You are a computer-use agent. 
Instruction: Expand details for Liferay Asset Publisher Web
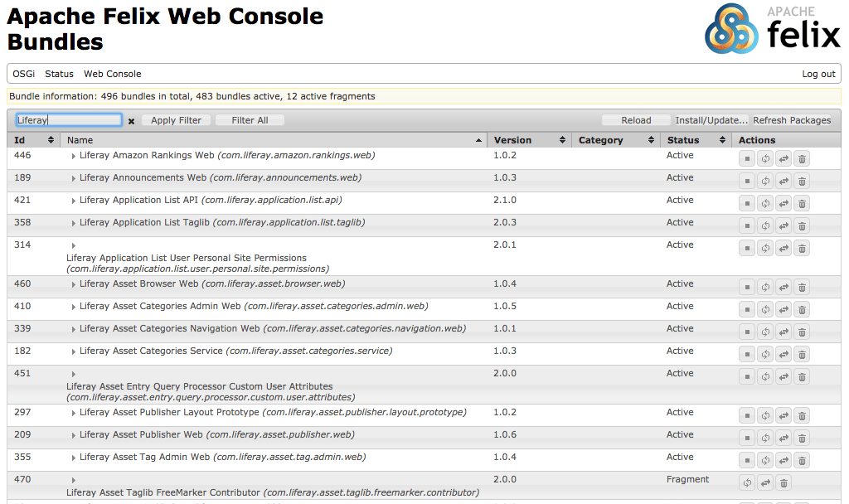point(73,435)
